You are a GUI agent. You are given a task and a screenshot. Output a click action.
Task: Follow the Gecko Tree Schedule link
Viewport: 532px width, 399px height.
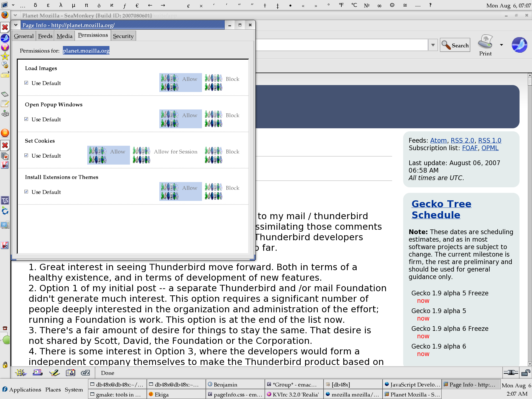(x=441, y=209)
